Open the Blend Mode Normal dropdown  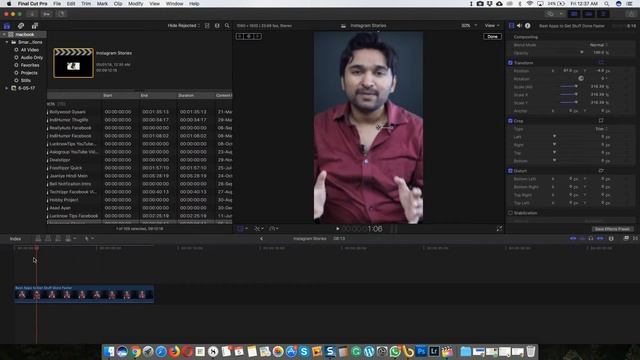599,45
